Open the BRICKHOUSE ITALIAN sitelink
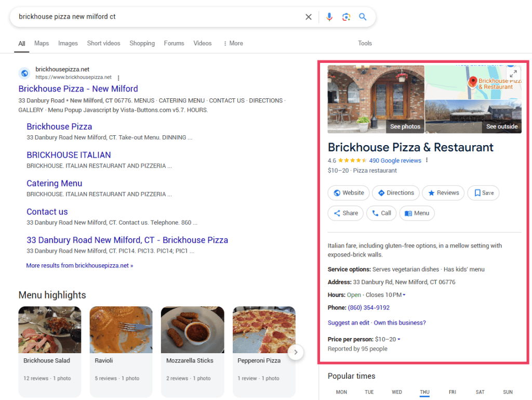532x400 pixels. pos(69,155)
